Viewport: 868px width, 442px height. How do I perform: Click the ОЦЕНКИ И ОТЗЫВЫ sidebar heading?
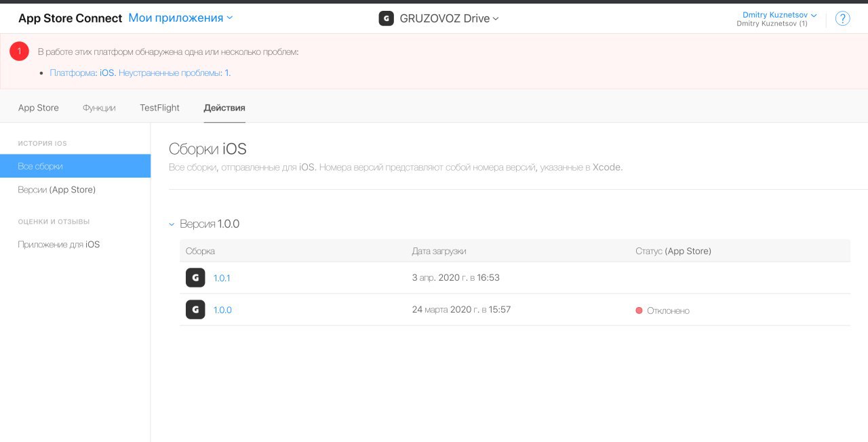(54, 222)
